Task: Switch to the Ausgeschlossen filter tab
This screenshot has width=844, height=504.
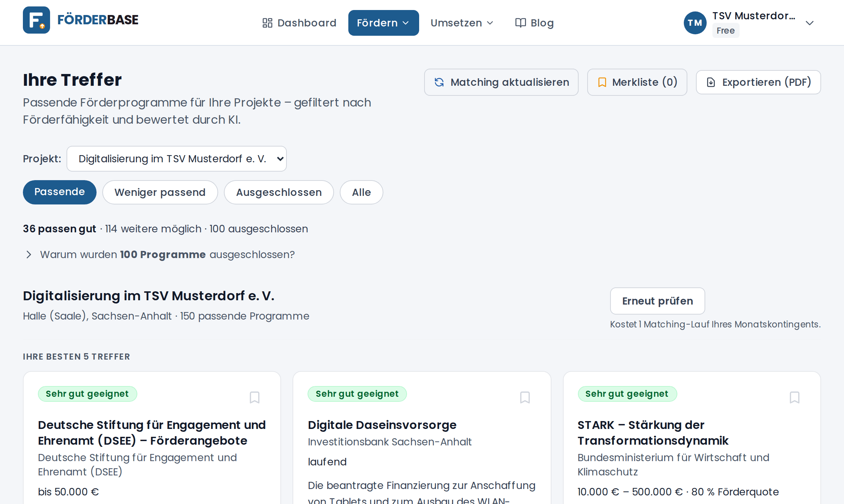Action: point(279,192)
